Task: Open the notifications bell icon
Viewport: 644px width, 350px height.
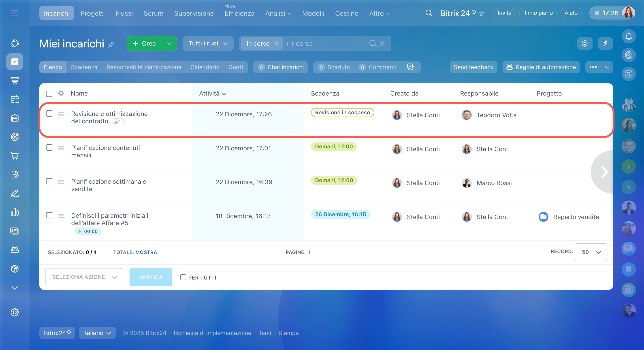Action: coord(628,36)
